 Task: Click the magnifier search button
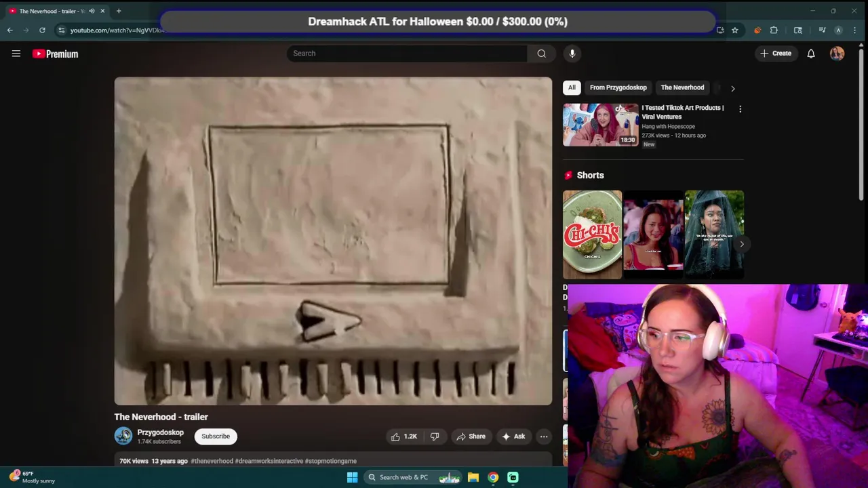pos(541,54)
